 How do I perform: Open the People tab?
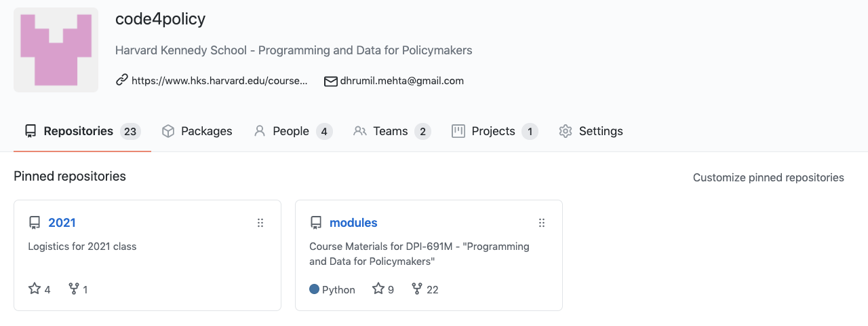pyautogui.click(x=293, y=131)
